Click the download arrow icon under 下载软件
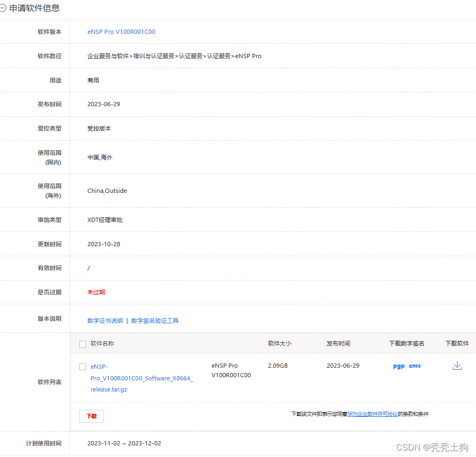Viewport: 476px width, 457px height. coord(457,366)
